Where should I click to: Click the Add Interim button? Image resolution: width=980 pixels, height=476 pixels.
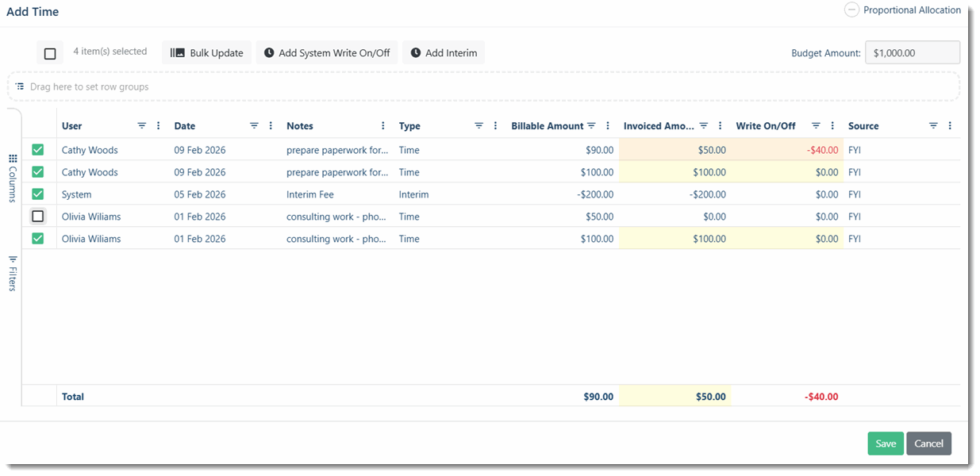tap(444, 53)
